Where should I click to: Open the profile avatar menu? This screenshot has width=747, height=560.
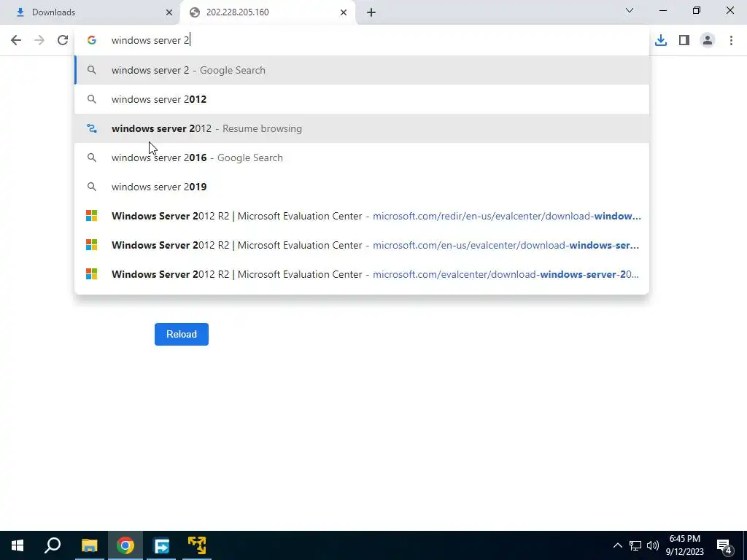(x=708, y=41)
